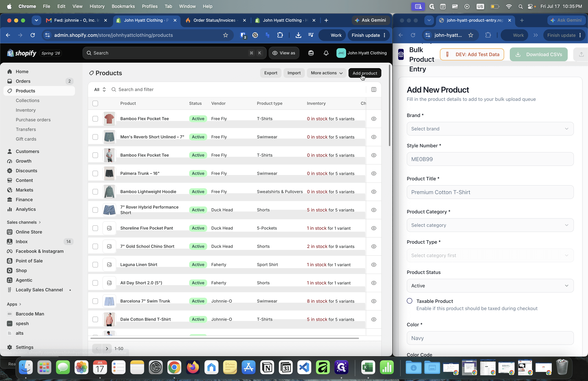Click the Download CSVs button
Image resolution: width=588 pixels, height=381 pixels.
click(539, 54)
